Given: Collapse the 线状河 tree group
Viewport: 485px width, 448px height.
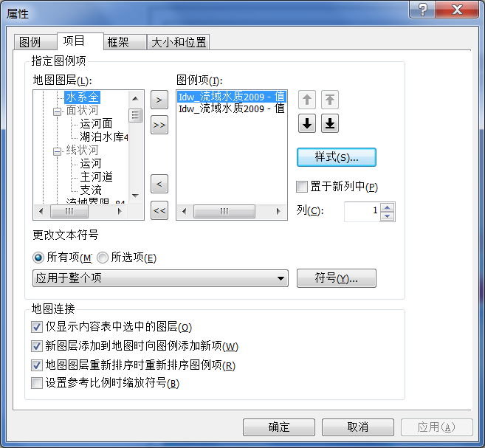Looking at the screenshot, I should (x=57, y=151).
